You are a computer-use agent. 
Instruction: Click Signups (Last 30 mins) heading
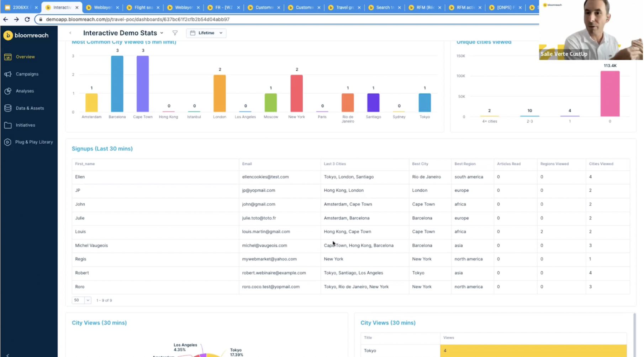[102, 149]
